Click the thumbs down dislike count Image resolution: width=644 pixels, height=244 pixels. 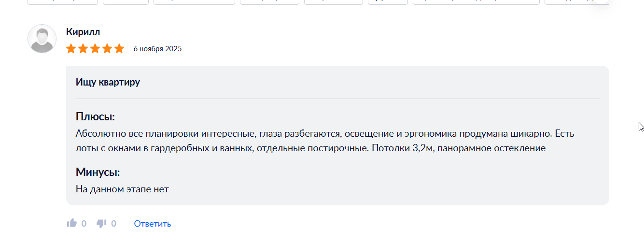[114, 223]
